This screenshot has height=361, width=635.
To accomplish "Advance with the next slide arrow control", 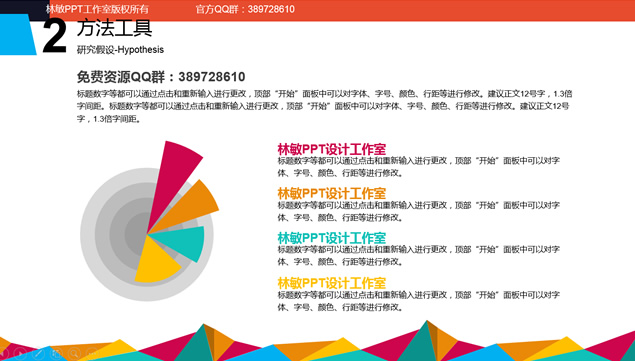I will point(20,354).
